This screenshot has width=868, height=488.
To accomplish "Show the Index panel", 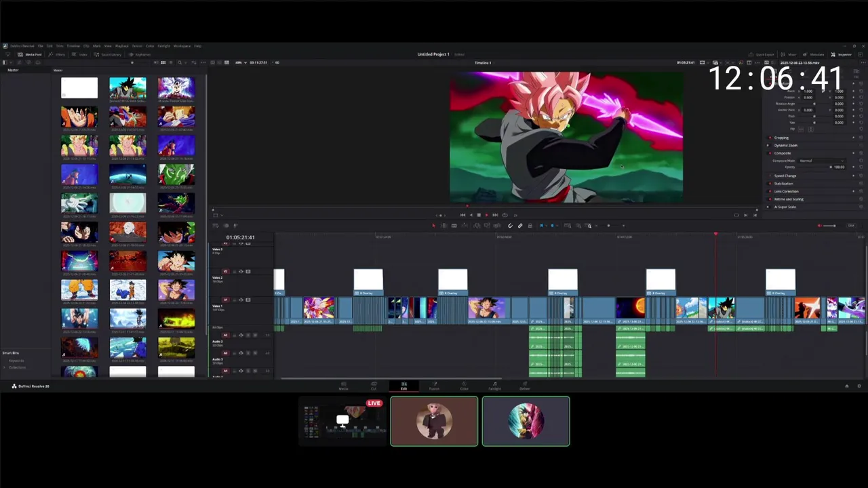I will click(79, 54).
